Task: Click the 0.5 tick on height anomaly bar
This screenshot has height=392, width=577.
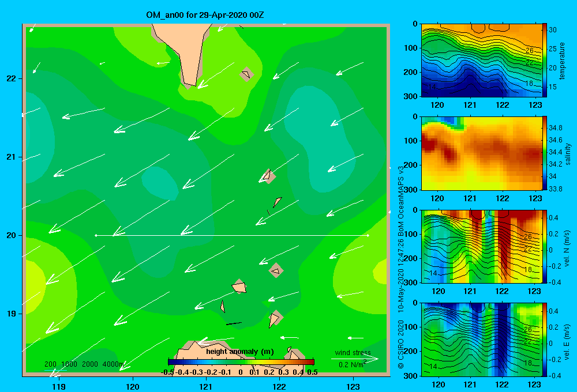Action: [x=312, y=372]
